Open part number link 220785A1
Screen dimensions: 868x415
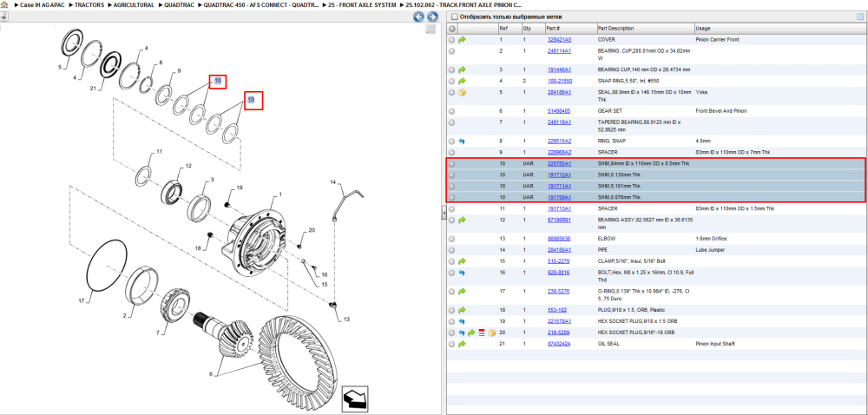coord(559,164)
